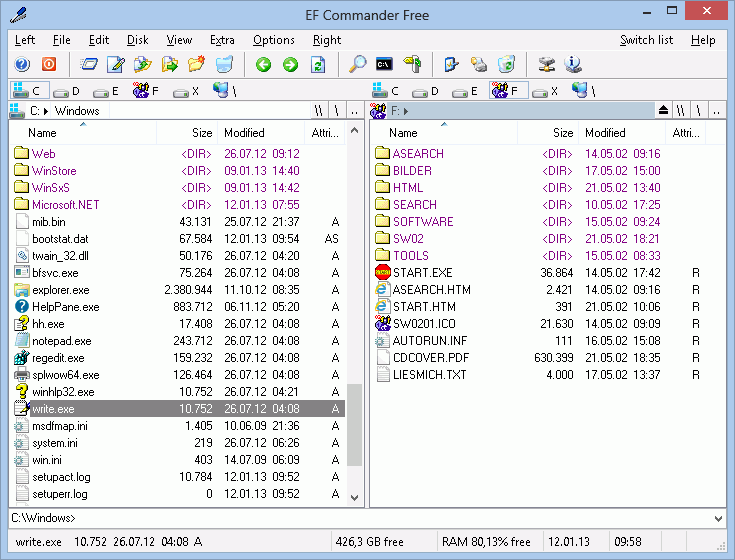Image resolution: width=735 pixels, height=560 pixels.
Task: Expand the C: path arrow in the left panel
Action: tap(46, 111)
